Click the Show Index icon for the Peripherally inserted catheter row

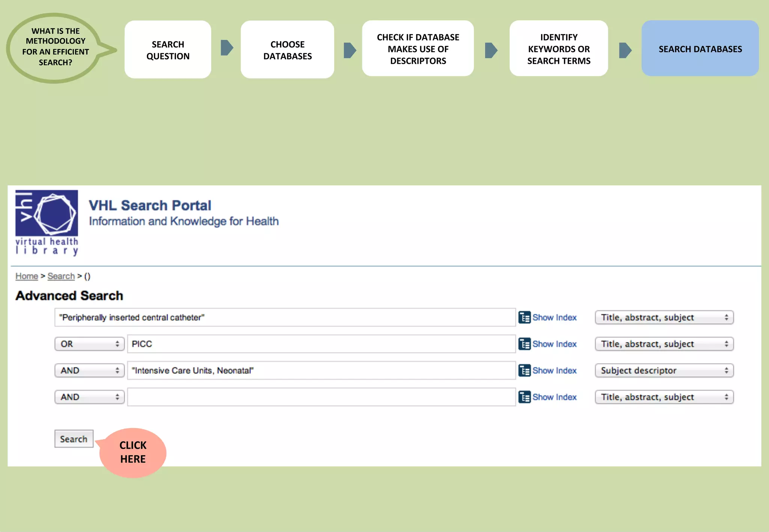click(x=524, y=317)
